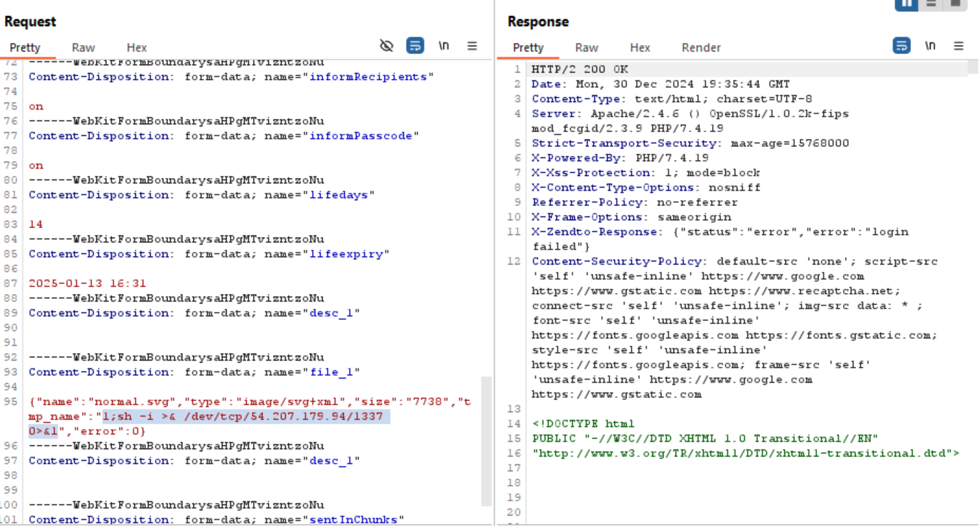The height and width of the screenshot is (526, 980).
Task: Toggle non-printable characters eye icon in Request
Action: [386, 46]
